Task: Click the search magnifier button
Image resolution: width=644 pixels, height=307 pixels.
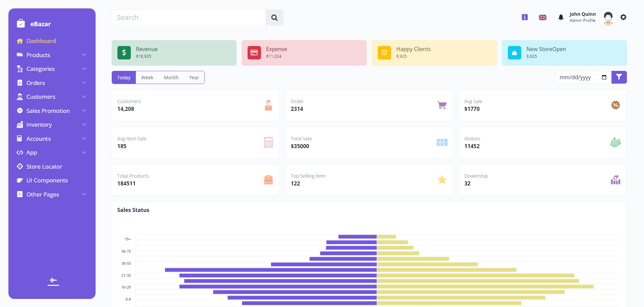Action: [274, 17]
